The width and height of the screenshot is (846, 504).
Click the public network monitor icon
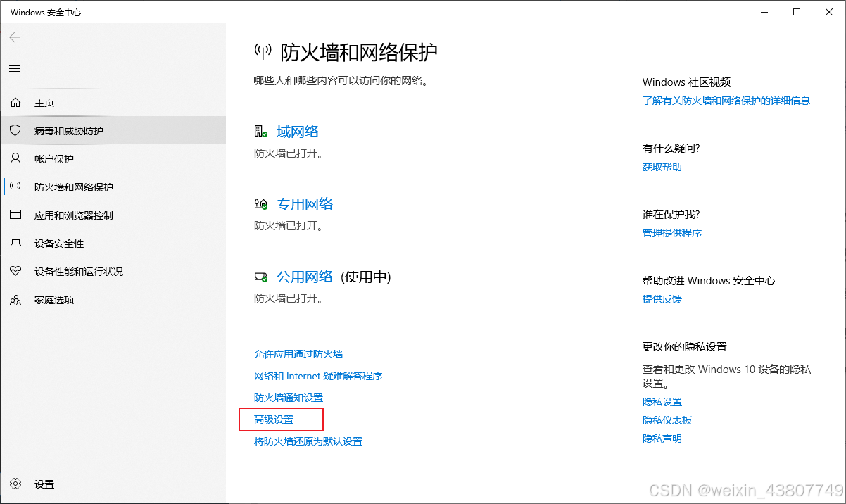(x=261, y=277)
